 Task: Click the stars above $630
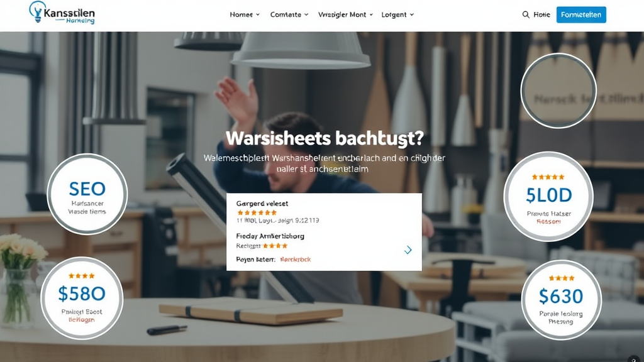562,278
